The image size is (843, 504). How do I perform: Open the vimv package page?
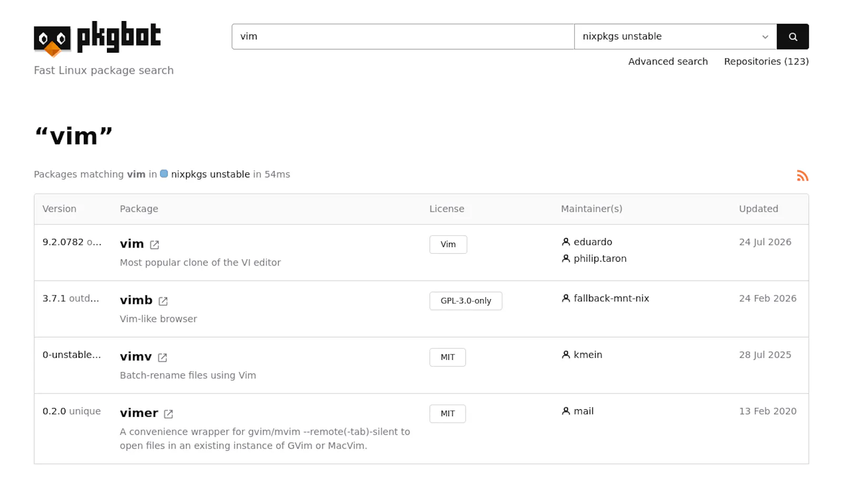(135, 357)
